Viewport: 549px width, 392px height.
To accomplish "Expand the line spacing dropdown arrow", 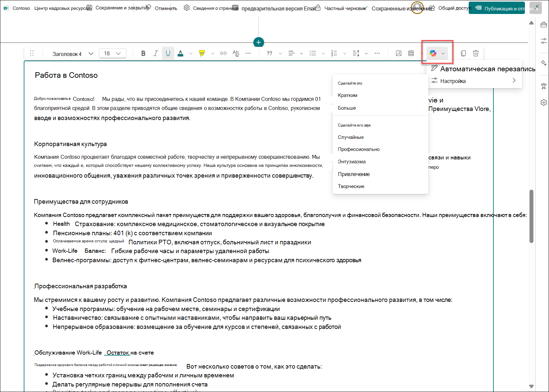I will pos(366,53).
